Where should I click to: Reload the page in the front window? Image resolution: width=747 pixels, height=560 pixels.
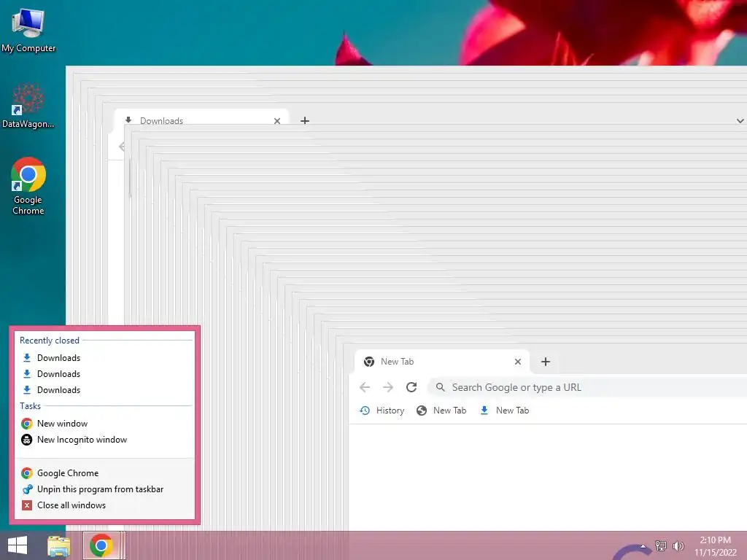[x=411, y=387]
